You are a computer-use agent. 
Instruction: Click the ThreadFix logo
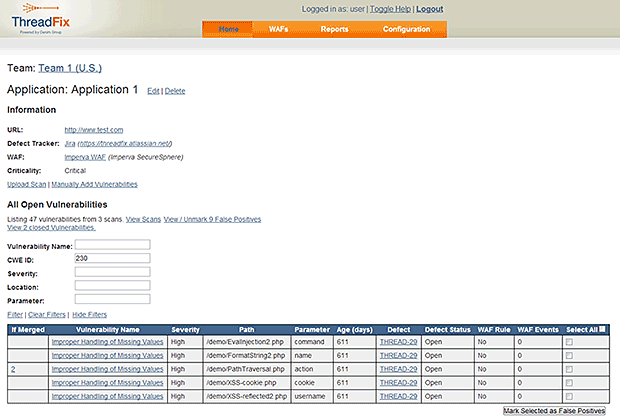click(x=40, y=19)
